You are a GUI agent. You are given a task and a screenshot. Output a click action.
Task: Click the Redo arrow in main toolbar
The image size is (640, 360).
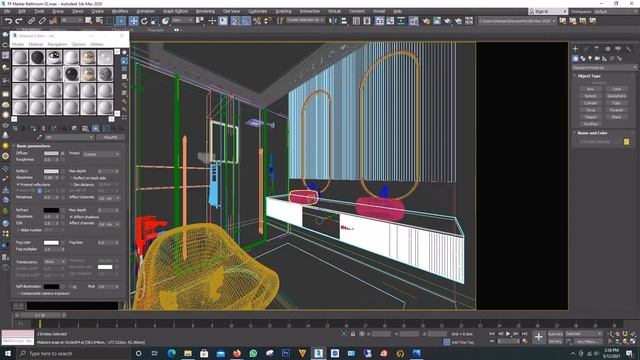(18, 21)
